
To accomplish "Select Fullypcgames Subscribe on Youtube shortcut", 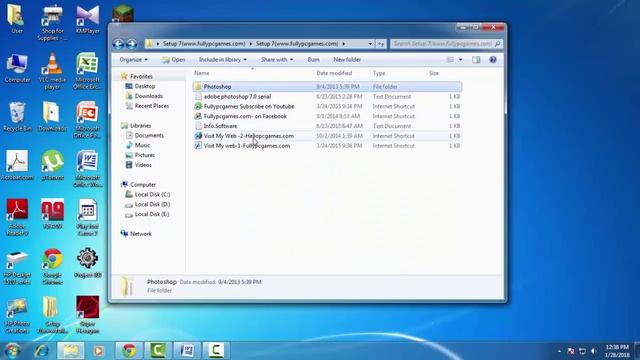I will pyautogui.click(x=327, y=107).
